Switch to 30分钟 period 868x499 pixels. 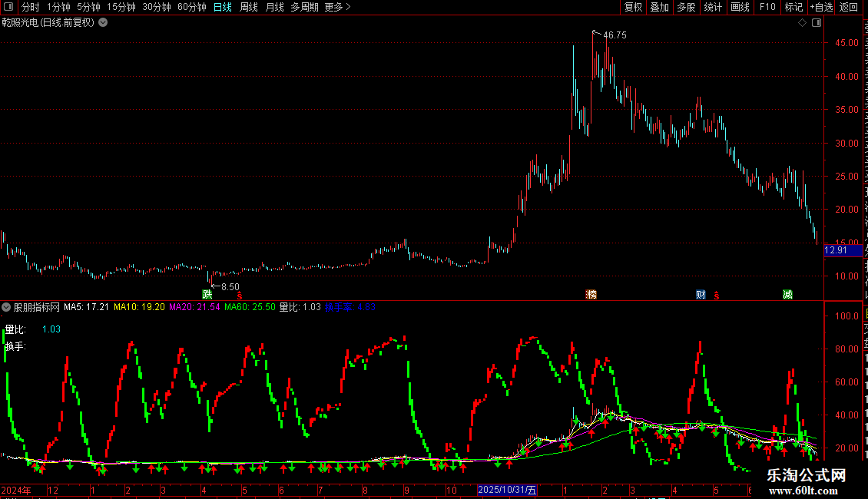[157, 7]
